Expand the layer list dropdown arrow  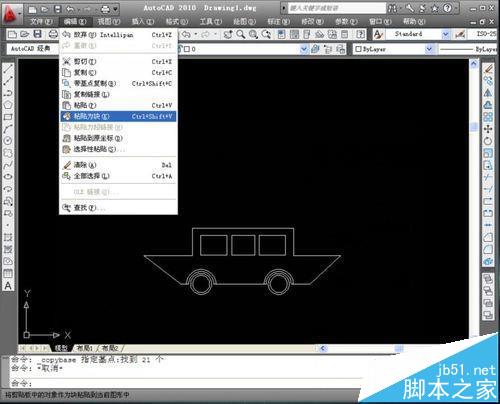point(304,49)
